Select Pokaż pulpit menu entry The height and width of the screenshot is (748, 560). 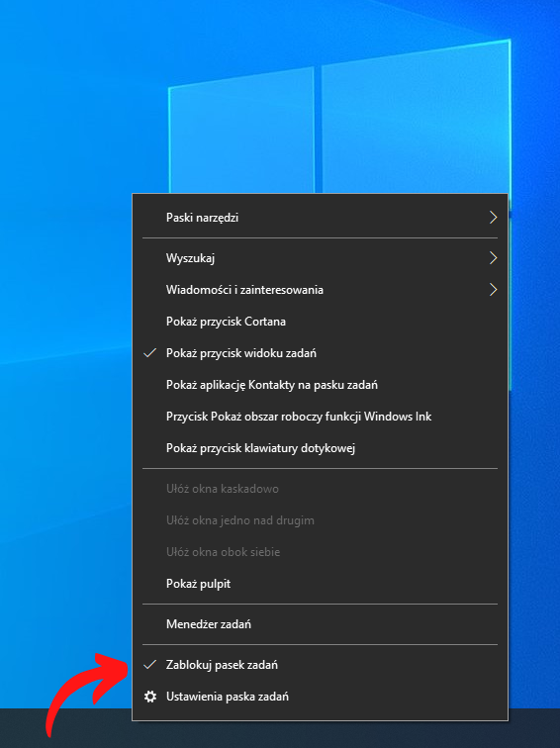[x=320, y=584]
